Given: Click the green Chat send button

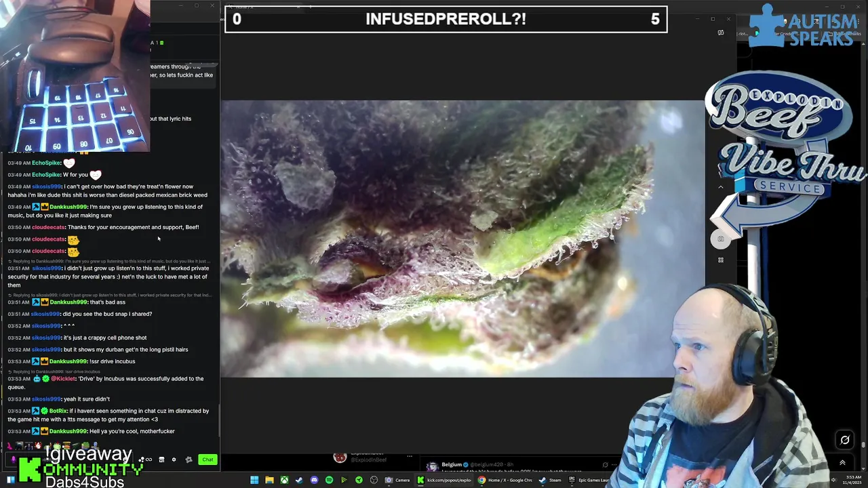Looking at the screenshot, I should click(x=208, y=460).
